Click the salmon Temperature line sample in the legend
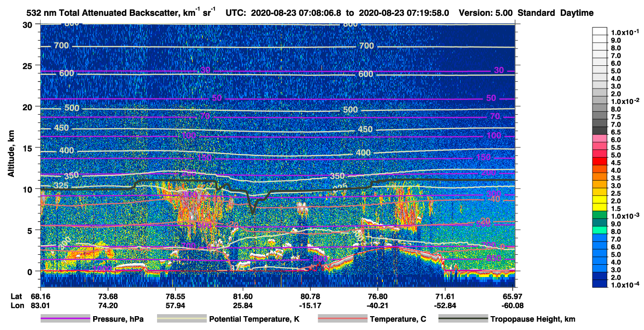Viewport: 644px width, 330px height. tap(342, 319)
